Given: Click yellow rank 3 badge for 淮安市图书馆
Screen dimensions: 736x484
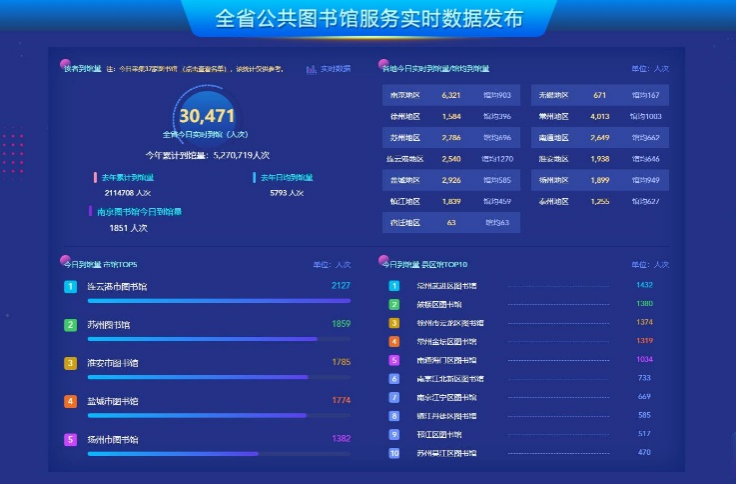Looking at the screenshot, I should coord(70,363).
